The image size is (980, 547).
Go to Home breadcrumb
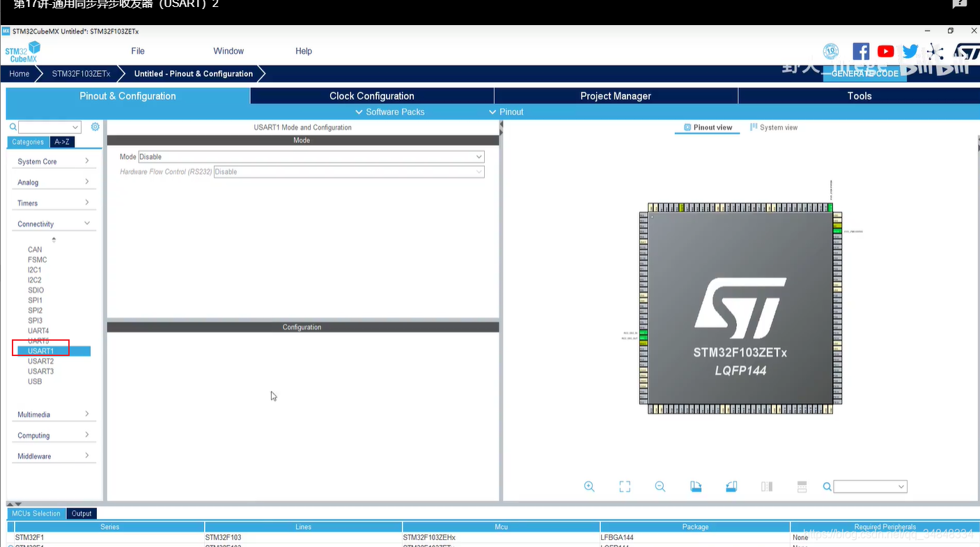pyautogui.click(x=20, y=73)
